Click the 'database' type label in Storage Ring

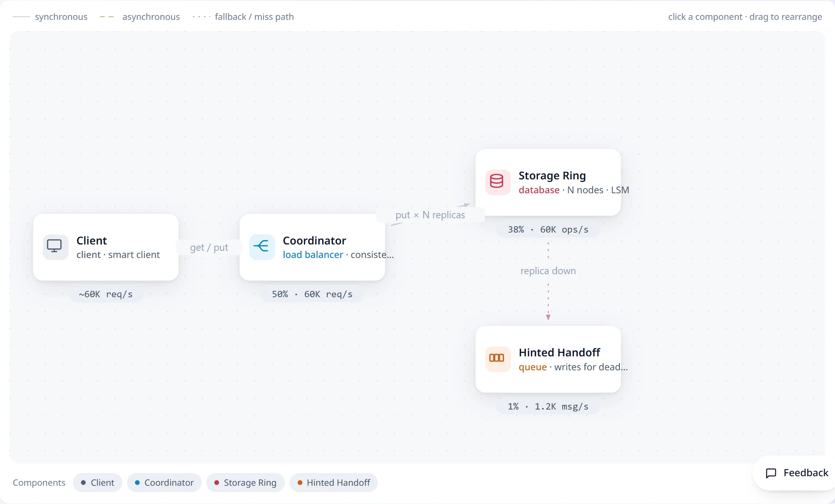539,190
